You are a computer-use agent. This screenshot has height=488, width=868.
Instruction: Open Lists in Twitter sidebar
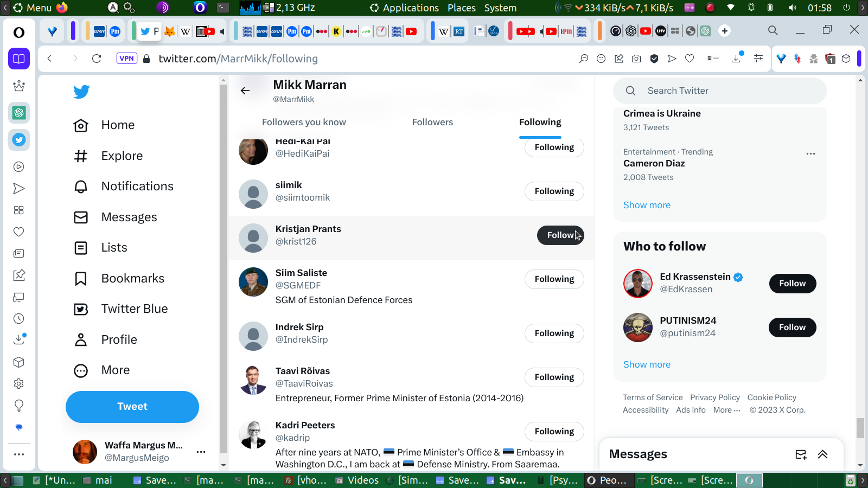(x=100, y=248)
